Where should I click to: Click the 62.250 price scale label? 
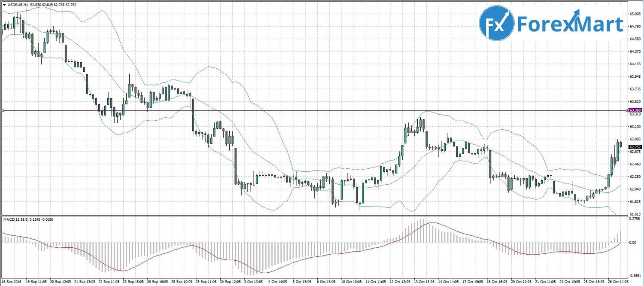(635, 176)
